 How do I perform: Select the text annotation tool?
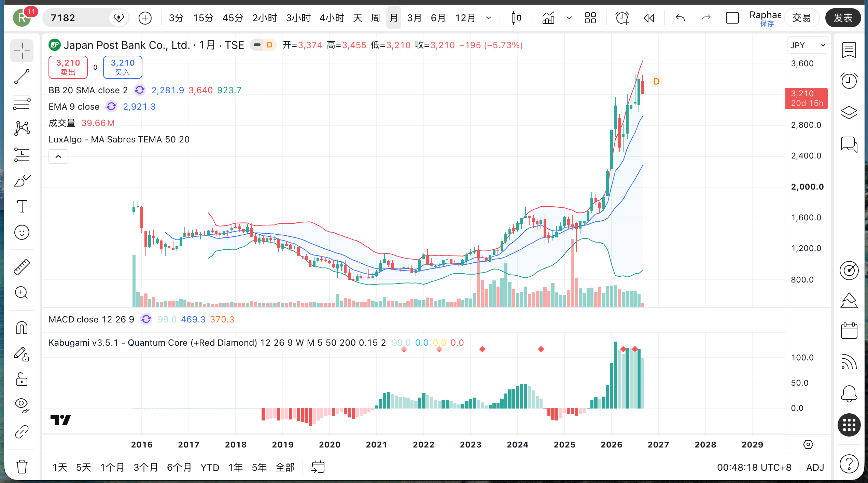(x=22, y=206)
